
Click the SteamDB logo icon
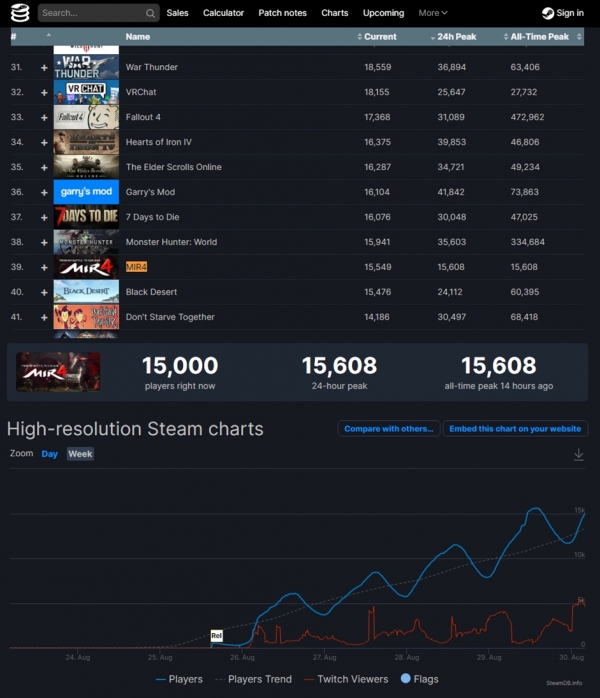(x=20, y=13)
